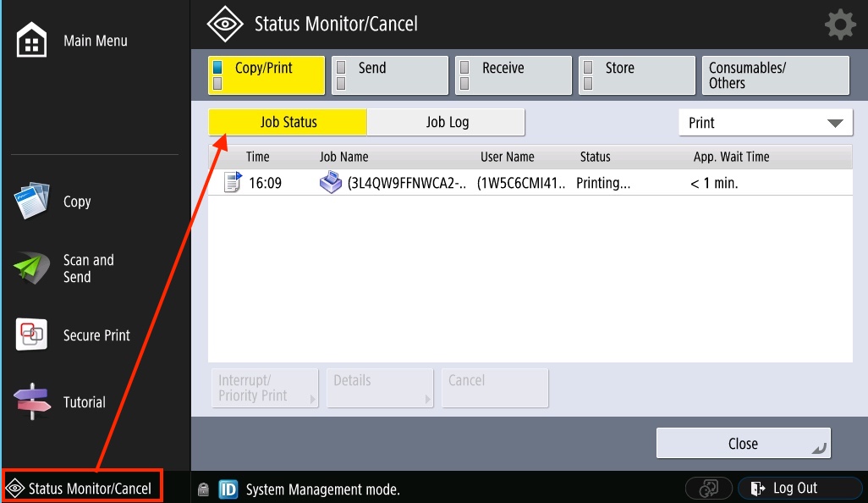Open the Scan and Send icon
This screenshot has height=503, width=868.
coord(32,268)
